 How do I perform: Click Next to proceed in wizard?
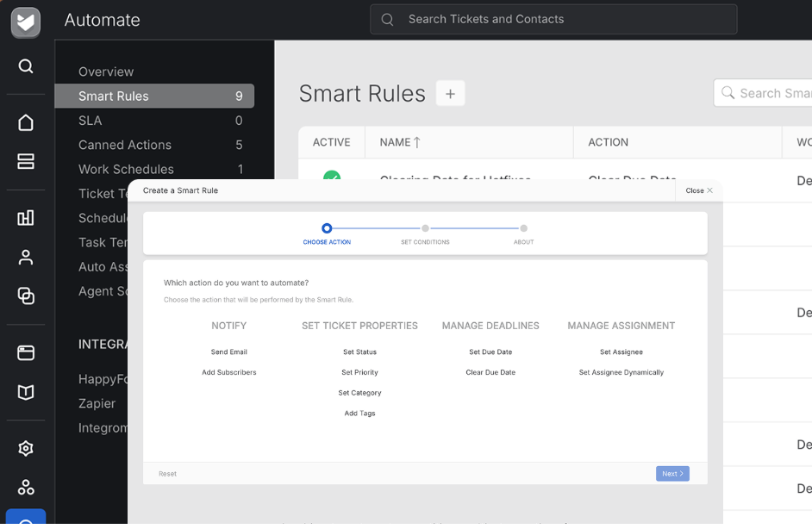[x=672, y=474]
